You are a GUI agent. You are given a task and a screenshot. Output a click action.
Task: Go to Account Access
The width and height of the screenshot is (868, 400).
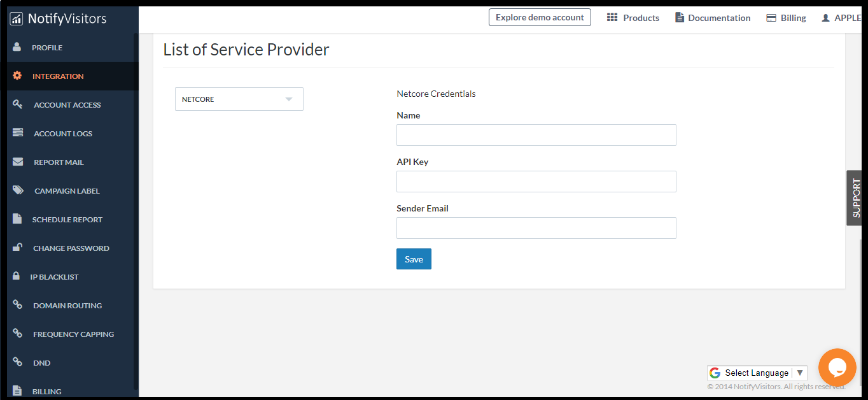69,104
